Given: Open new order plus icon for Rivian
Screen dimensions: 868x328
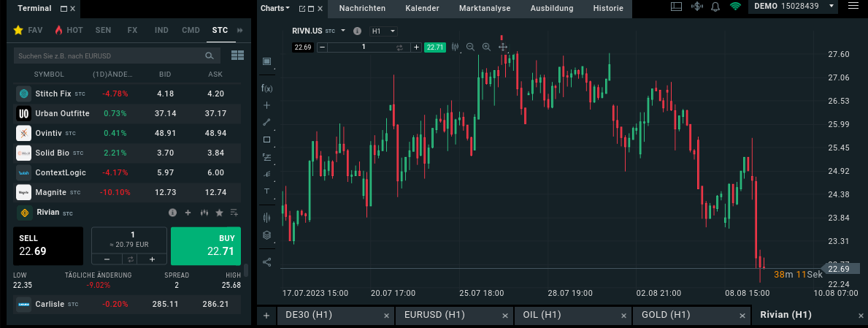Looking at the screenshot, I should (x=188, y=212).
